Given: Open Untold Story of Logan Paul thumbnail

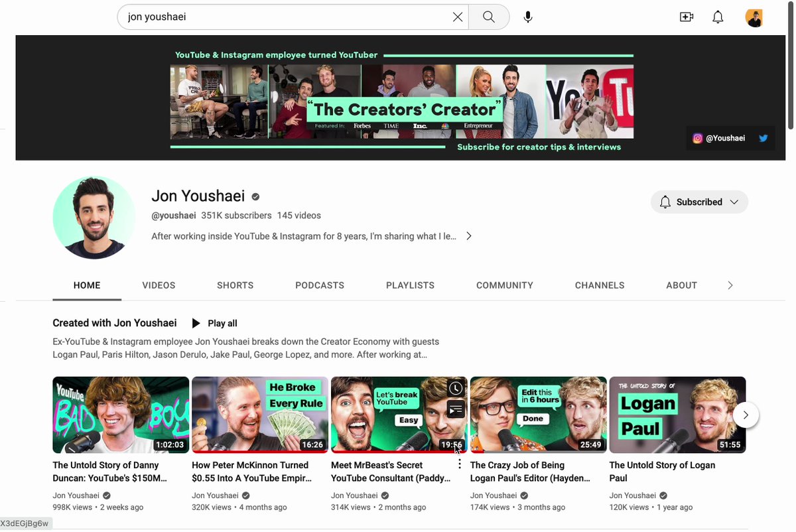Looking at the screenshot, I should [x=678, y=415].
